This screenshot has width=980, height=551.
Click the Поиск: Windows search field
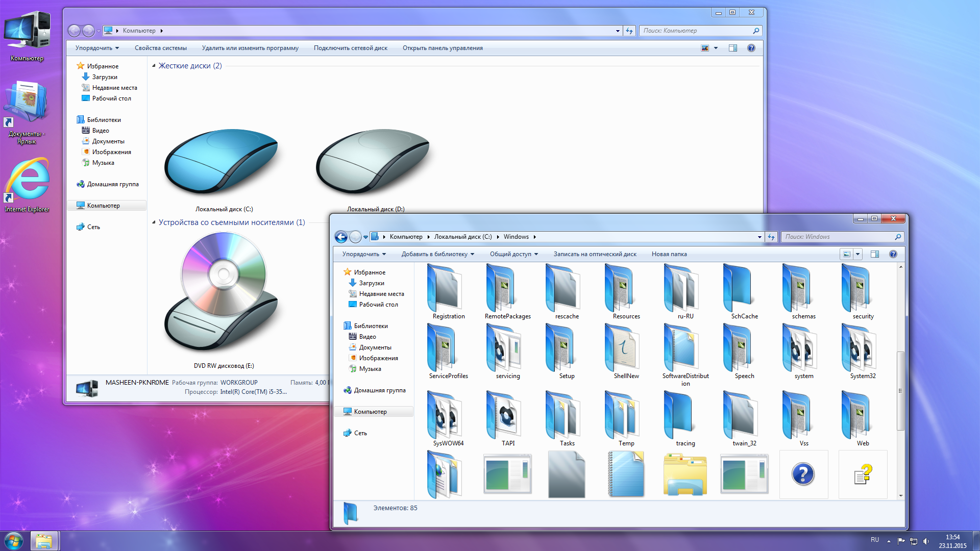point(842,237)
